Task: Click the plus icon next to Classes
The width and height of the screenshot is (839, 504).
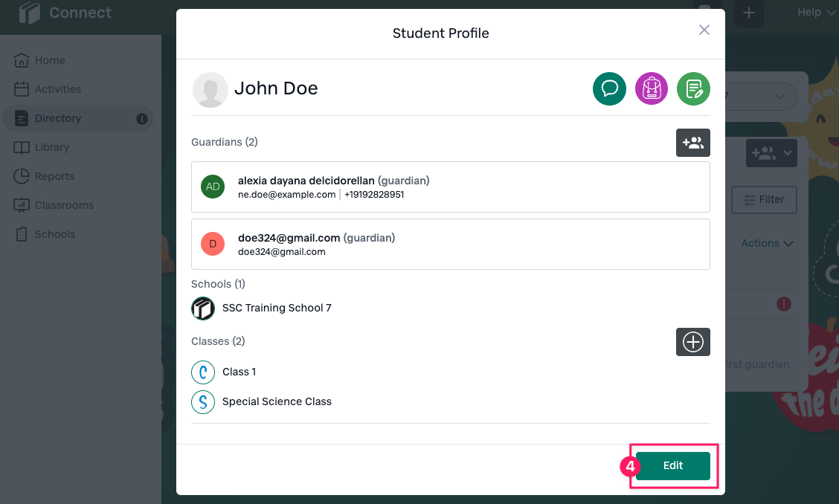Action: [692, 342]
